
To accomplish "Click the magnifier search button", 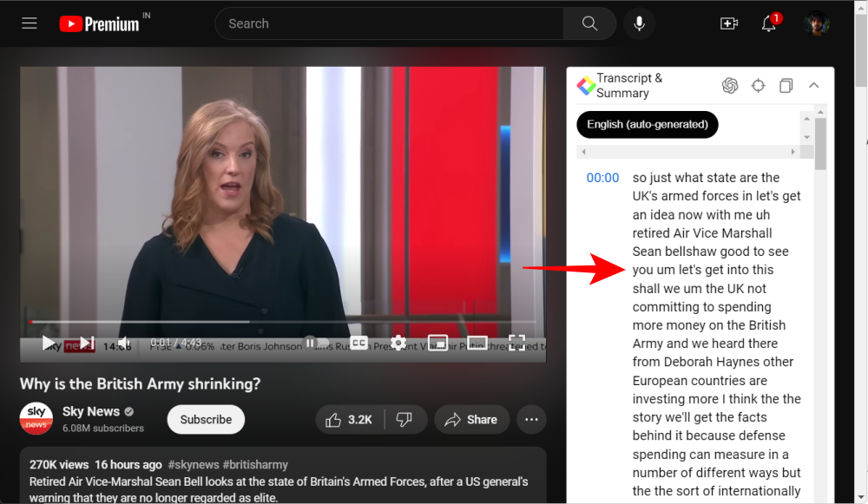I will tap(589, 23).
